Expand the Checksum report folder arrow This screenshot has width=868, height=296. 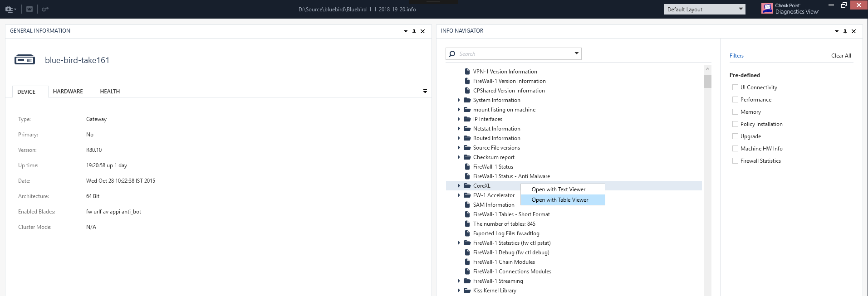(459, 157)
